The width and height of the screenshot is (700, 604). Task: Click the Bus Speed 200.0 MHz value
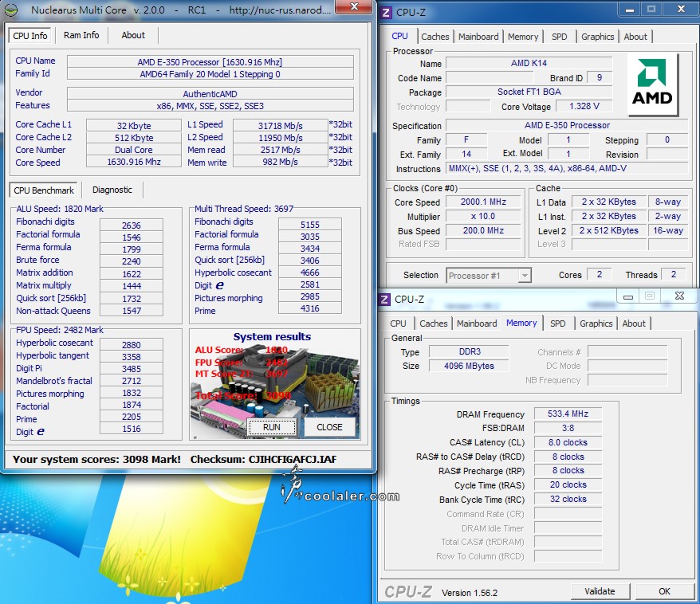tap(483, 230)
